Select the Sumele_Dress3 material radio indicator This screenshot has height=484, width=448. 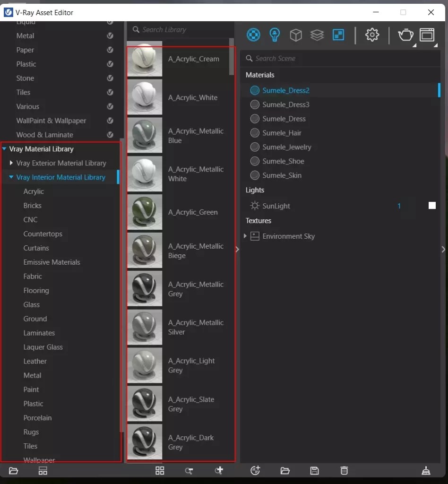(254, 104)
